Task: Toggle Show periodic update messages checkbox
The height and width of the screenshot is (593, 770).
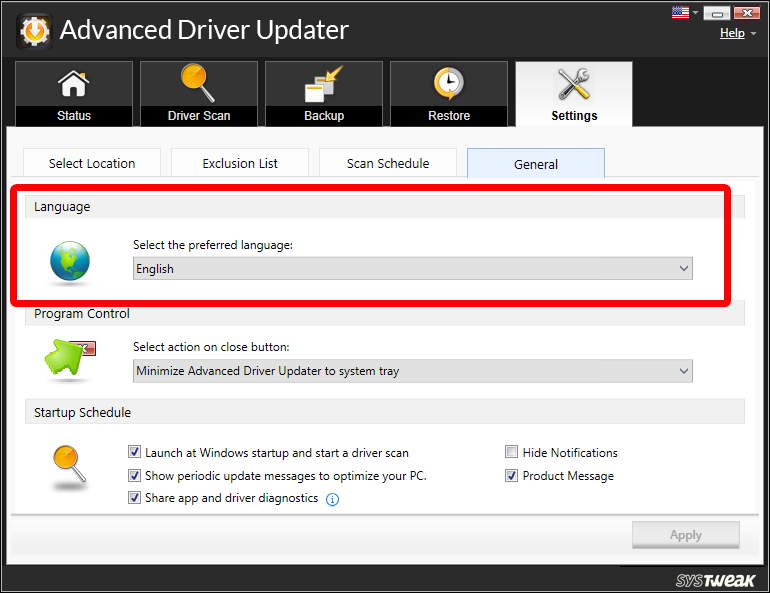Action: point(134,475)
